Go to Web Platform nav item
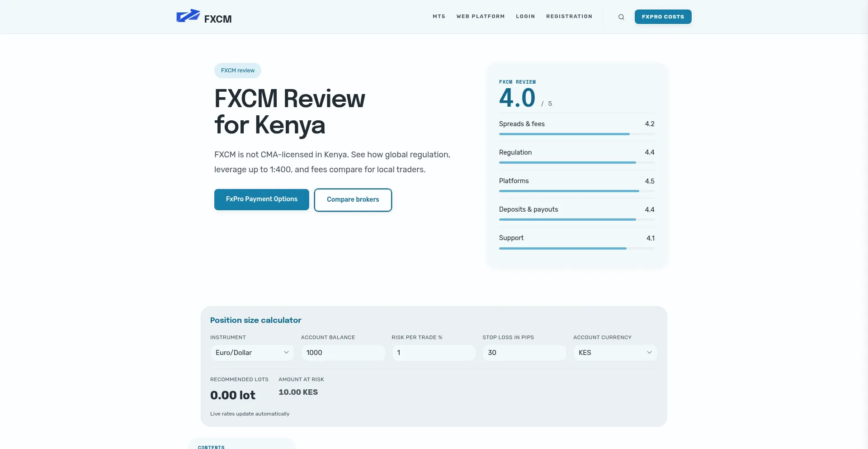The height and width of the screenshot is (449, 868). coord(481,16)
